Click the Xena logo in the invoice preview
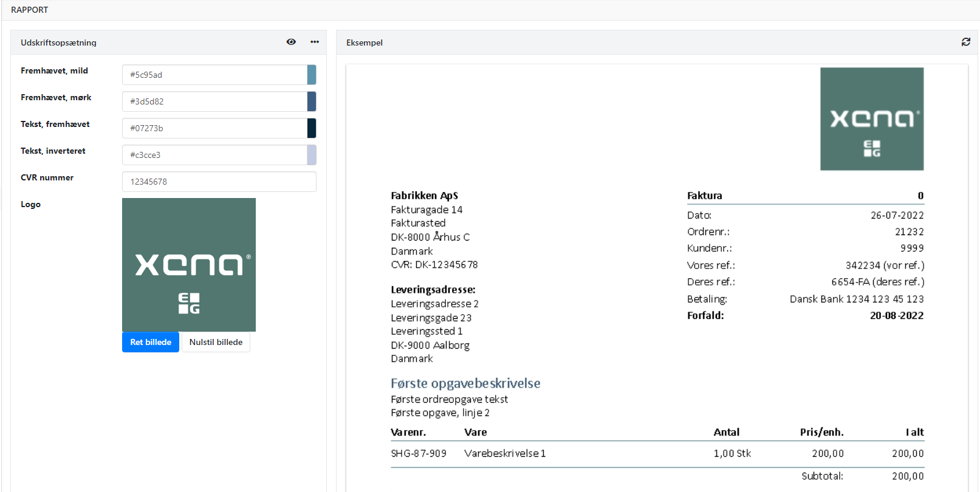Screen dimensions: 980x492 tap(872, 119)
